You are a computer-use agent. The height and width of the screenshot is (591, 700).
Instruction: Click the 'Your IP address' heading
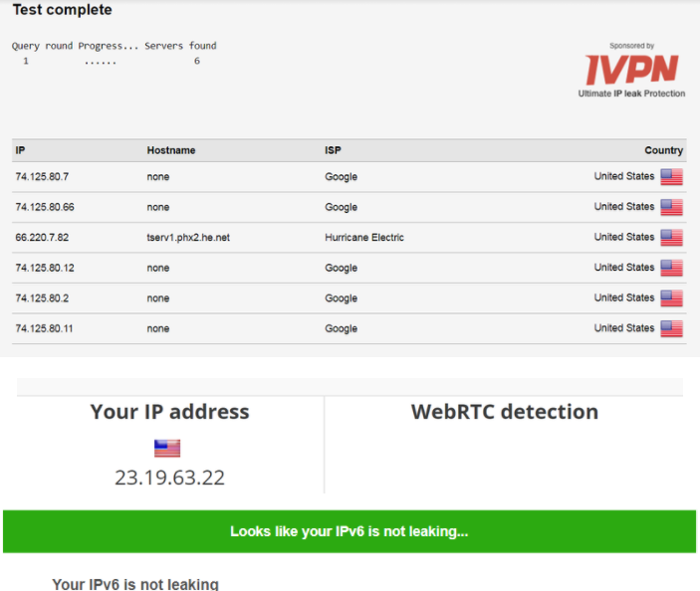(x=169, y=411)
